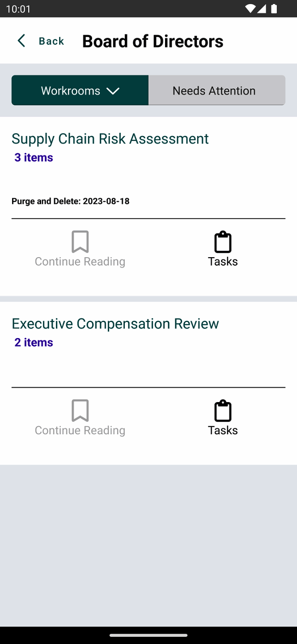Tap the Purge and Delete date text

click(71, 201)
